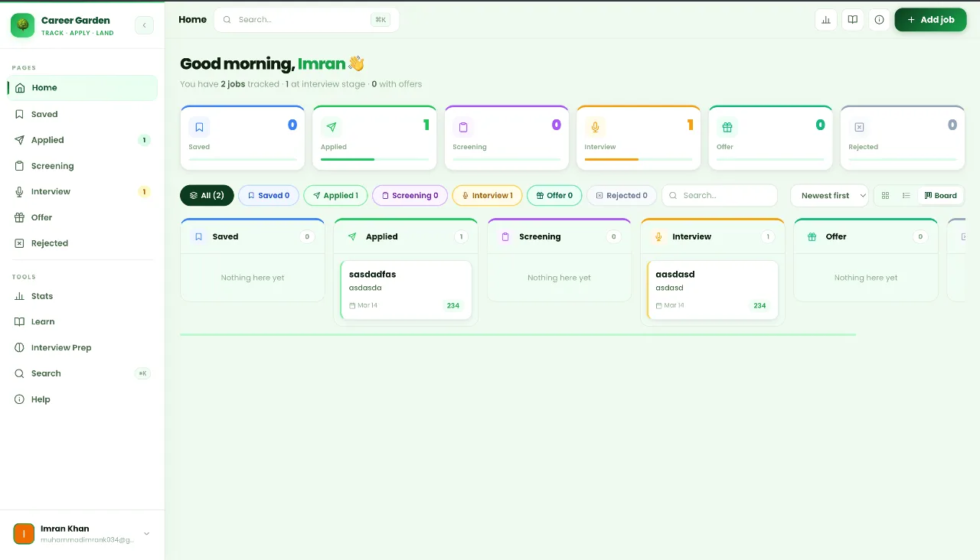Open Help in sidebar
Viewport: 980px width, 560px height.
pyautogui.click(x=83, y=399)
